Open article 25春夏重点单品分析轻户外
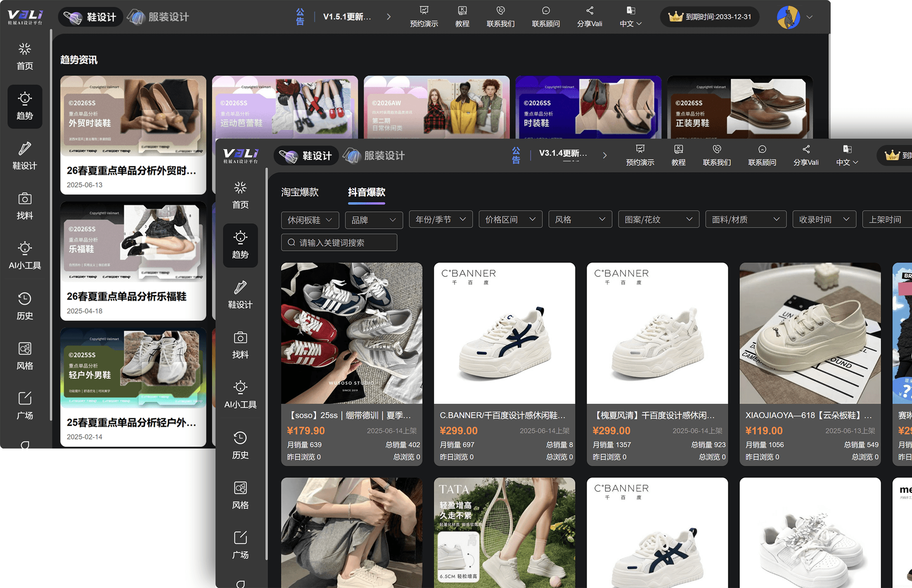Screen dimensions: 912x588 [133, 387]
